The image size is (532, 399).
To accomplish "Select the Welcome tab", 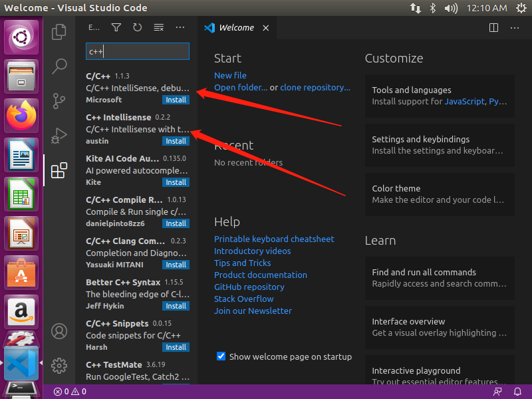I will point(236,28).
